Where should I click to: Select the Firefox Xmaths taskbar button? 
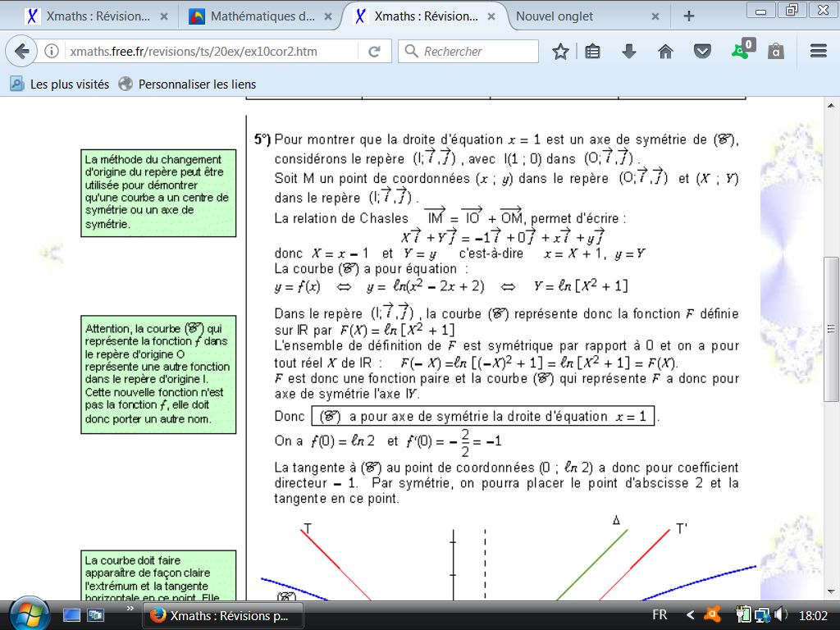tap(223, 615)
